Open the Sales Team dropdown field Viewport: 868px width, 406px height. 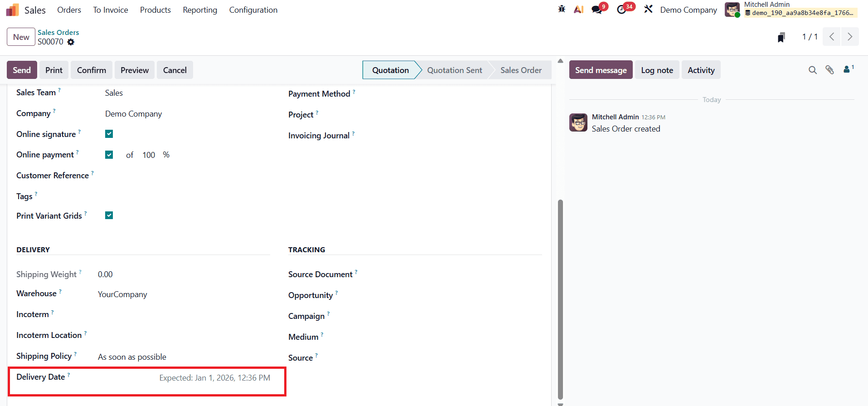pos(187,93)
